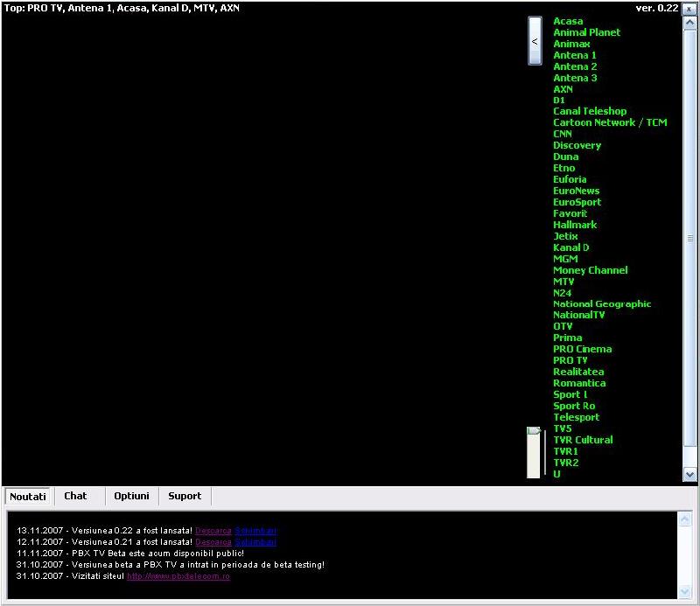Click channel list scrollbar down arrow
Screen dimensions: 700x606
(x=689, y=474)
